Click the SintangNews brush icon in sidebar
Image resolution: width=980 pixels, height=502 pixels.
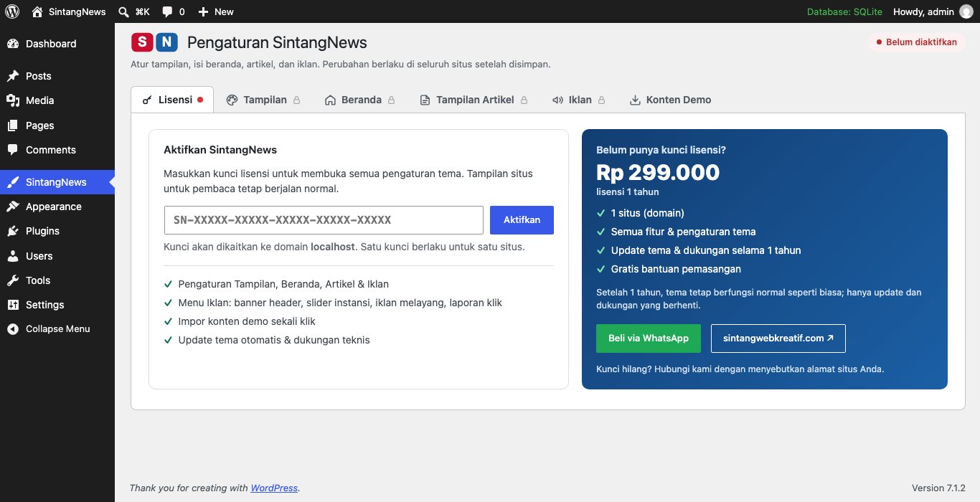click(13, 182)
